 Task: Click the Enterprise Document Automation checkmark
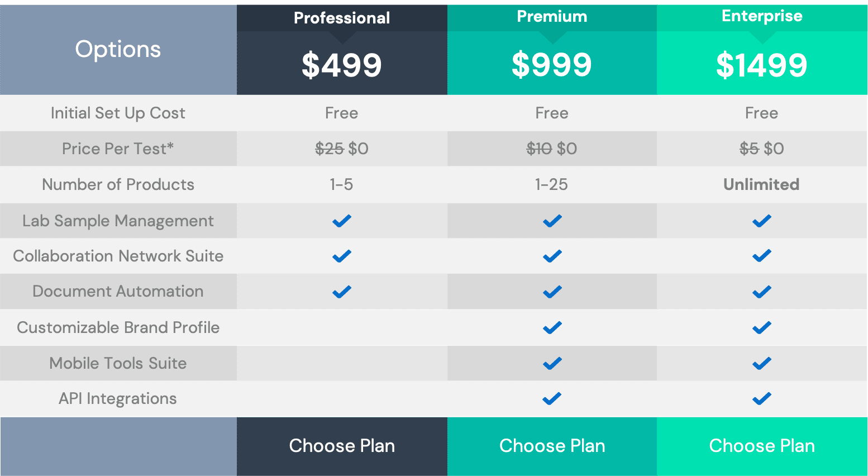click(x=762, y=292)
